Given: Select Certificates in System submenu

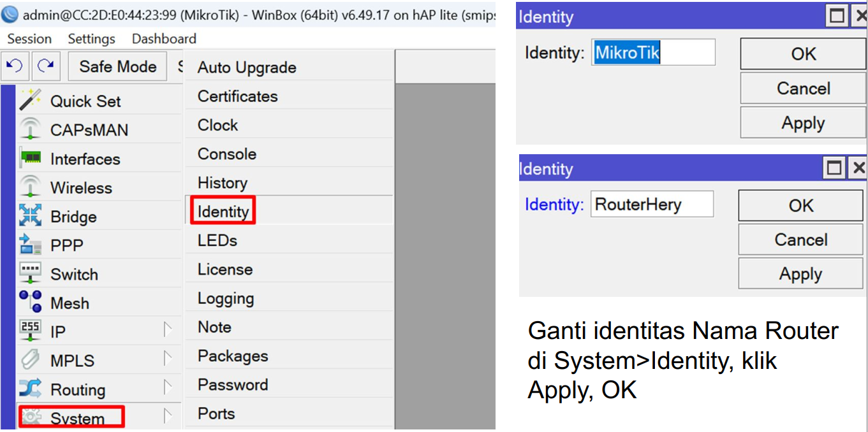Looking at the screenshot, I should pos(289,96).
